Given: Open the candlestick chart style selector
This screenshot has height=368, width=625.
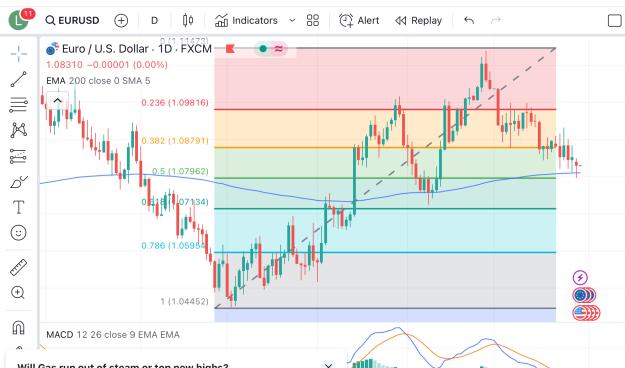Looking at the screenshot, I should 188,20.
